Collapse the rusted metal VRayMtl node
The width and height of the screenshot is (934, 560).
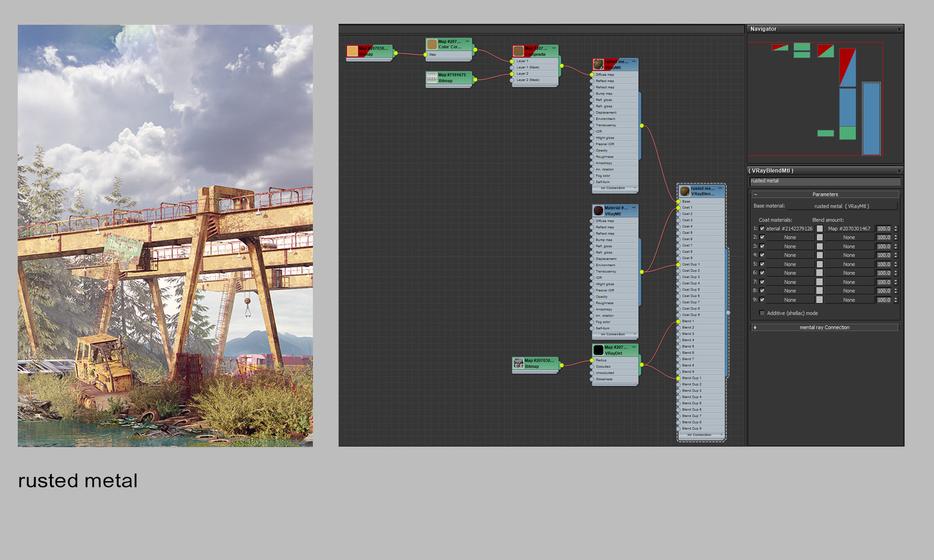tap(634, 61)
